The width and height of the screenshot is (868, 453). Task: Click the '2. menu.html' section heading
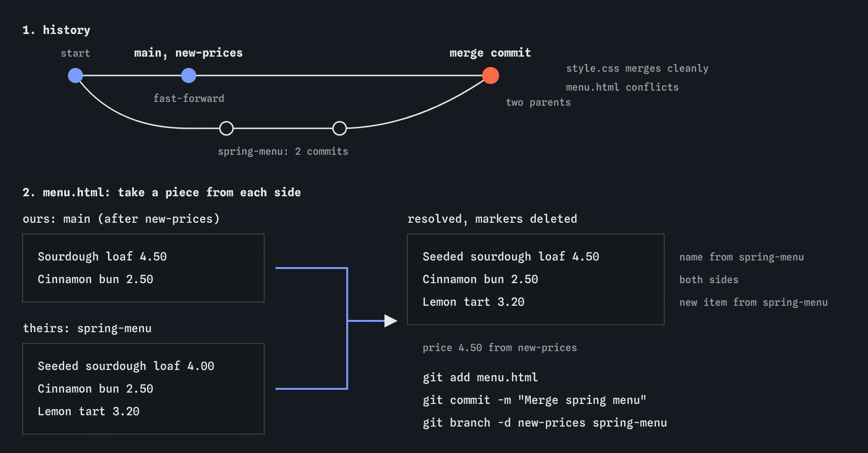[162, 193]
